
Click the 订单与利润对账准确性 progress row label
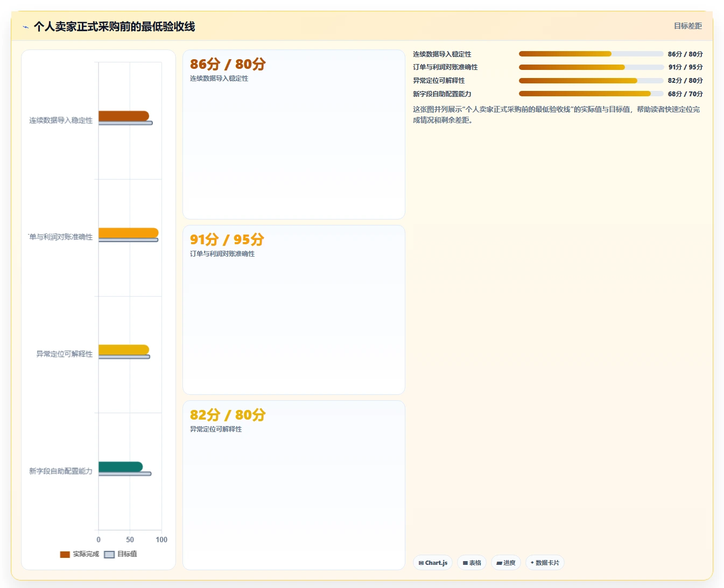[445, 67]
